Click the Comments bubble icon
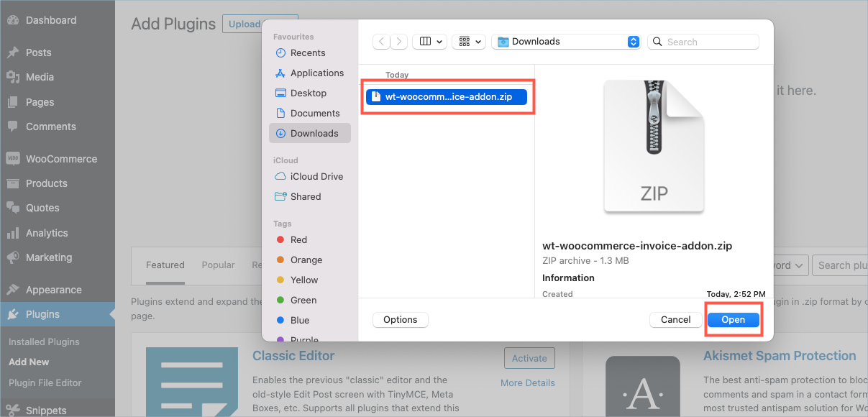 [13, 127]
